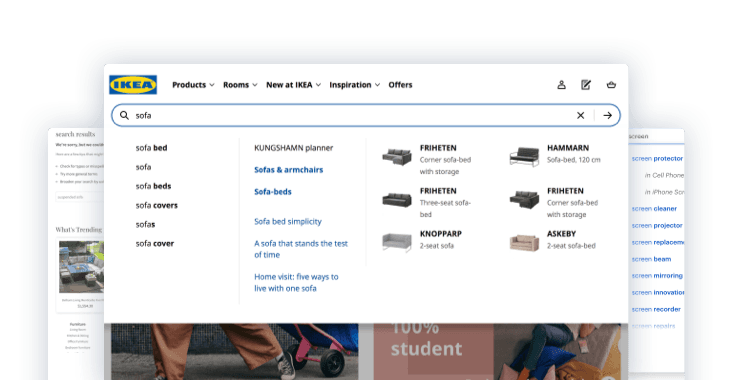Click the magnifying glass search icon
The width and height of the screenshot is (732, 380).
pyautogui.click(x=124, y=115)
